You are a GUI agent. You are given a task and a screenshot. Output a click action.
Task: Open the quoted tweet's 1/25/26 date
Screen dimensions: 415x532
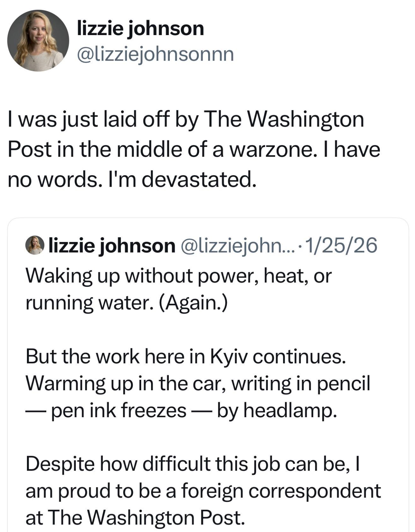click(x=341, y=245)
